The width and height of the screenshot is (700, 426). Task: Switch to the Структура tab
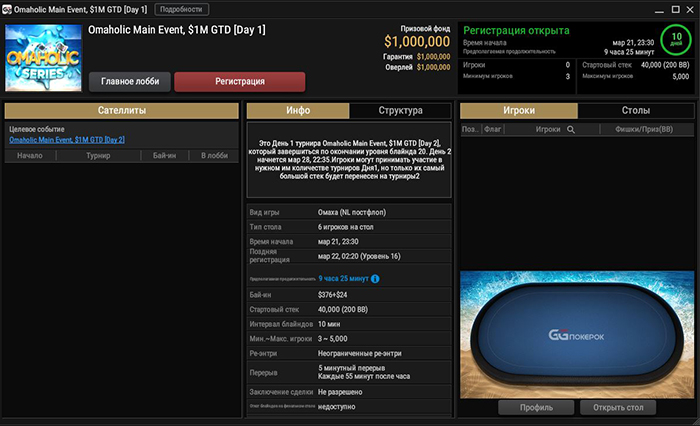coord(400,111)
